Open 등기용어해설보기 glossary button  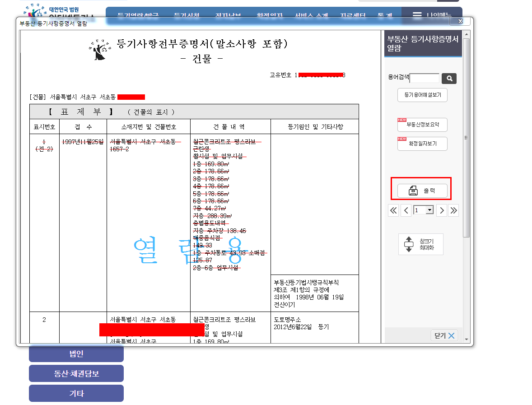[x=422, y=95]
